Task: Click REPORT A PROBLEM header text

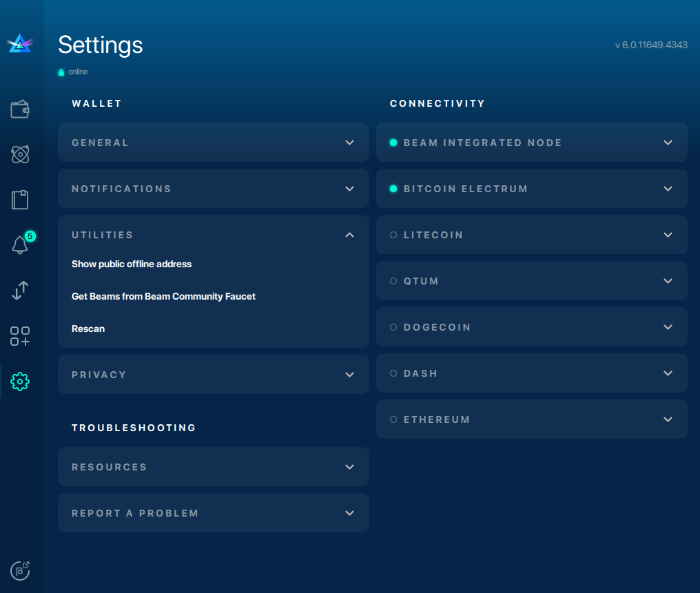Action: 135,513
